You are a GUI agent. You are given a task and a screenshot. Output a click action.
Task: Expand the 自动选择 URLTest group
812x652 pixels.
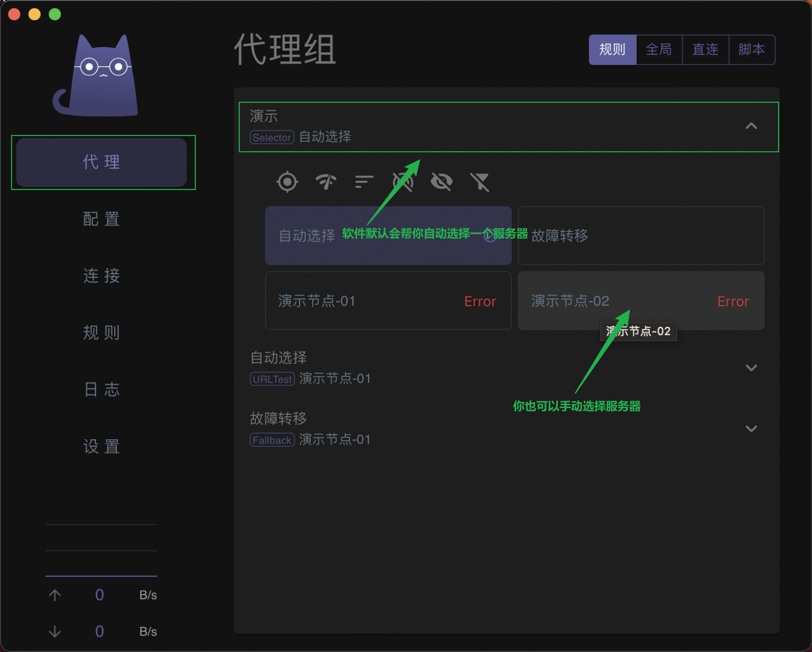pyautogui.click(x=751, y=368)
